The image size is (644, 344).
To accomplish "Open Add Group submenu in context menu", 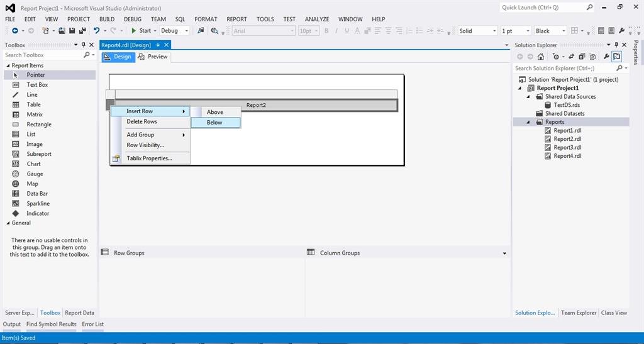I will pyautogui.click(x=150, y=135).
